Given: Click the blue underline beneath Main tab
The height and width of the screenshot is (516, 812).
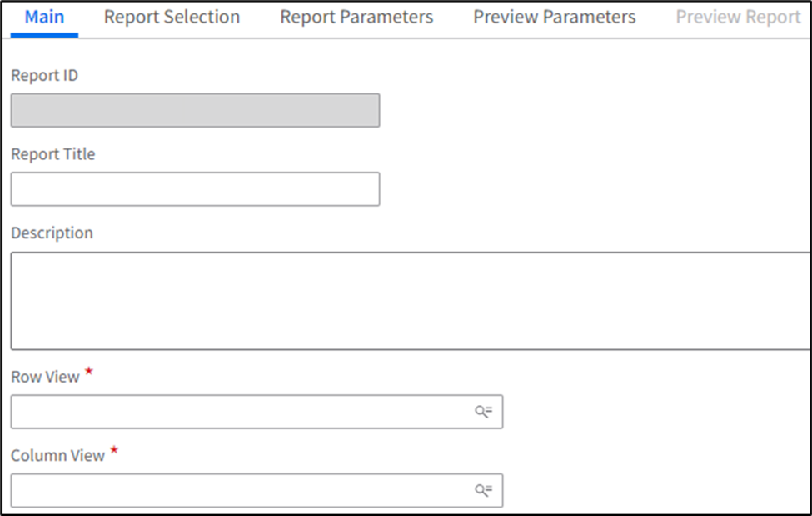Looking at the screenshot, I should click(44, 36).
